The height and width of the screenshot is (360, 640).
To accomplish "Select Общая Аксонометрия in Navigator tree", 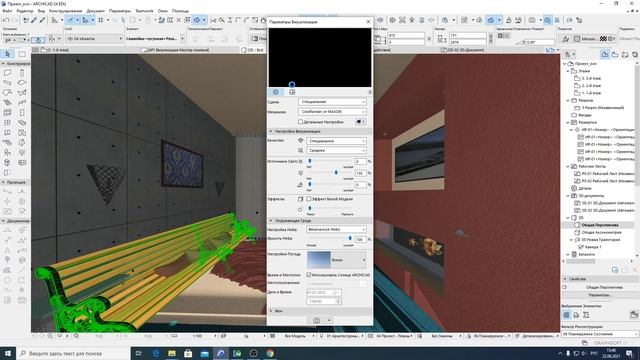I will pos(601,232).
